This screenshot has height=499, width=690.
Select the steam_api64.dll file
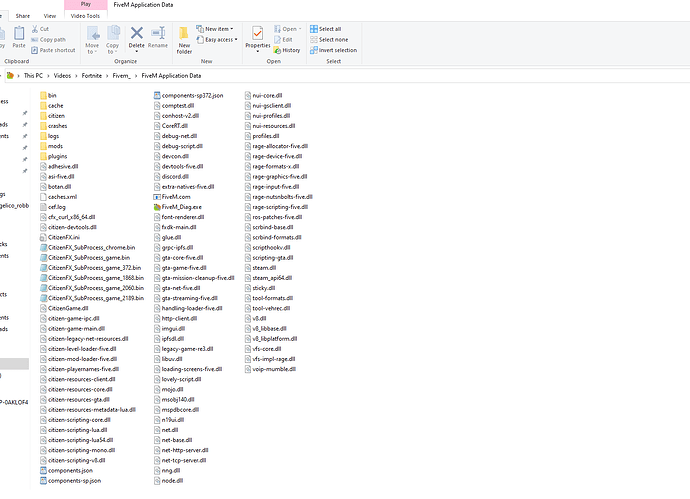coord(268,278)
